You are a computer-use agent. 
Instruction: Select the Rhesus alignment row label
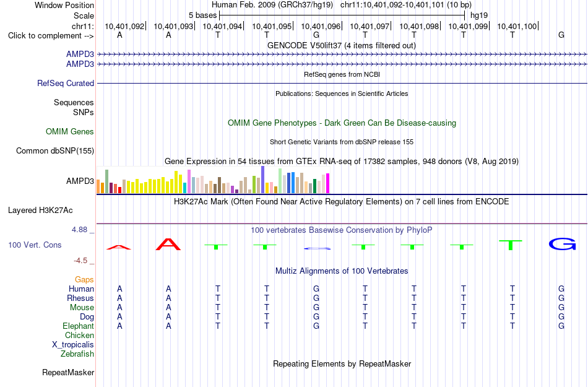point(80,298)
